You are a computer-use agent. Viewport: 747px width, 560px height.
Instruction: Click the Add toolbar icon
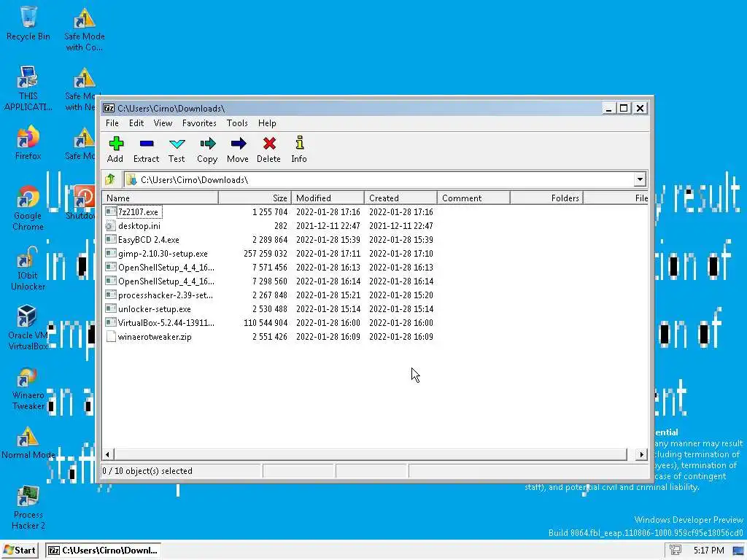[x=116, y=144]
